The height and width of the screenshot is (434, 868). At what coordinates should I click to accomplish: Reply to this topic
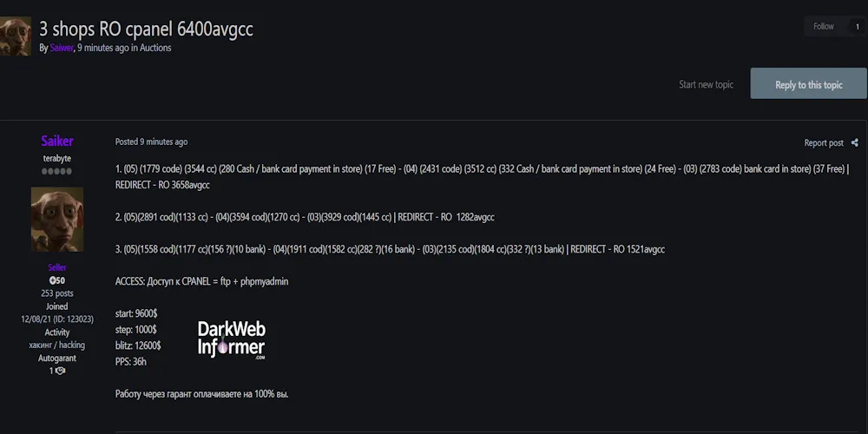pyautogui.click(x=808, y=84)
